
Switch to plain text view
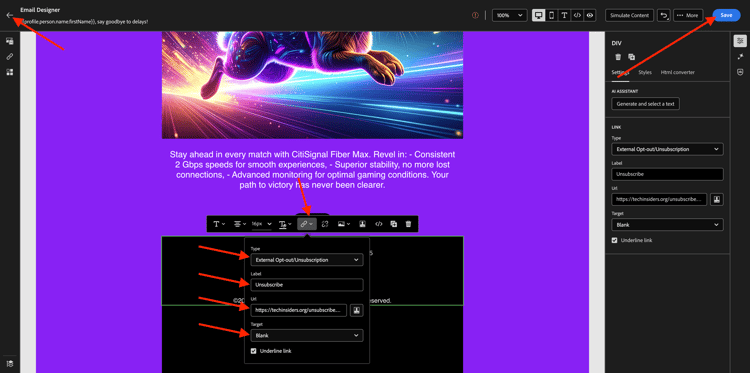(x=564, y=15)
